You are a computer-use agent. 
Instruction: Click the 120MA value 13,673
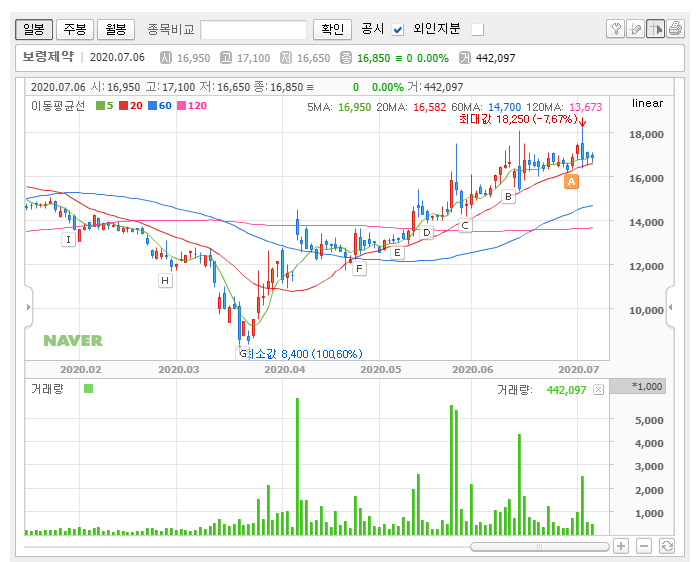[585, 107]
